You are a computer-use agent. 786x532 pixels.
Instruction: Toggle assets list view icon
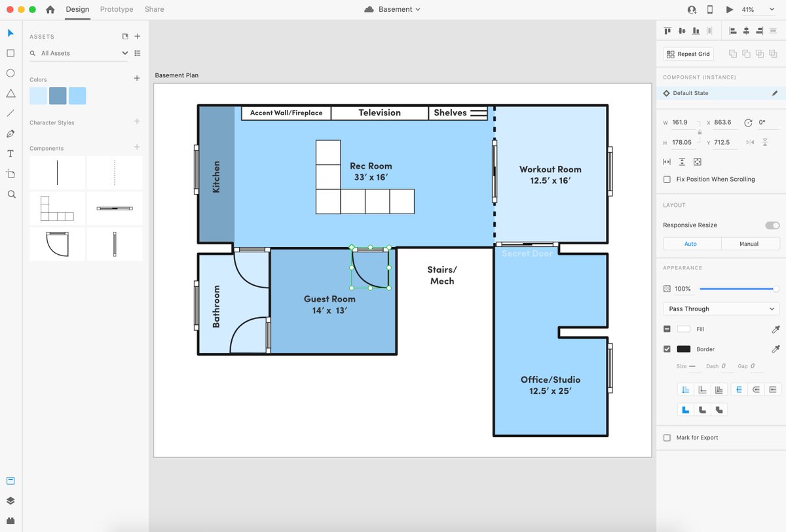pyautogui.click(x=137, y=53)
